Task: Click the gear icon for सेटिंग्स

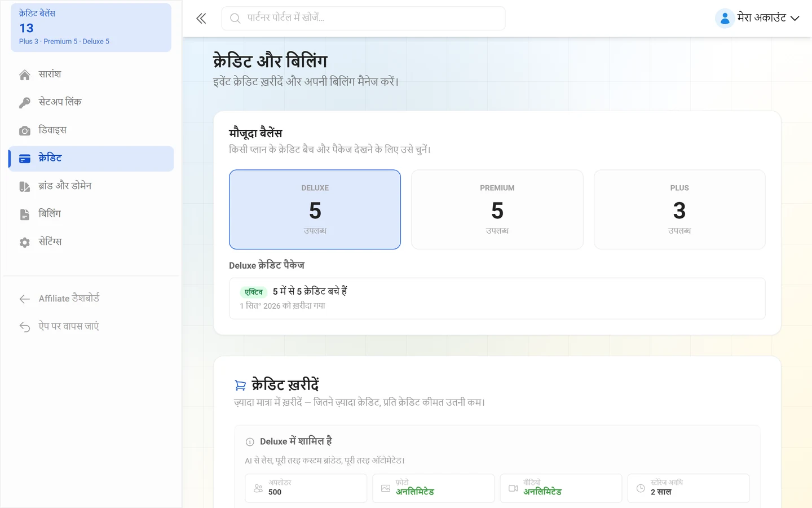Action: coord(25,243)
